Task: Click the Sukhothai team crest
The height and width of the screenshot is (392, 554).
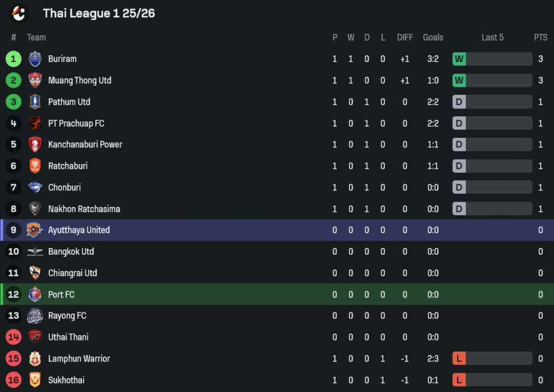Action: click(x=35, y=380)
